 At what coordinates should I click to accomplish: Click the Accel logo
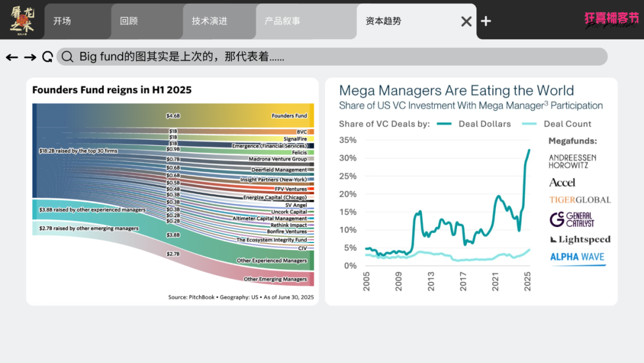[x=562, y=183]
